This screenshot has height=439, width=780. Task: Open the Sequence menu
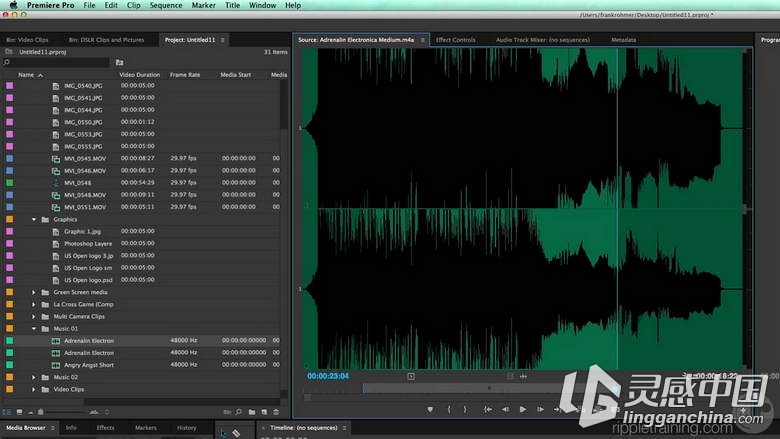(166, 5)
